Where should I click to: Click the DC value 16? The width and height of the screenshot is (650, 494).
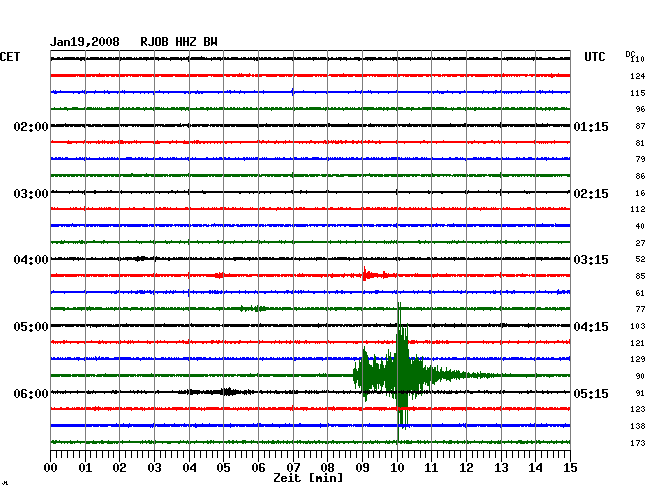[x=640, y=193]
